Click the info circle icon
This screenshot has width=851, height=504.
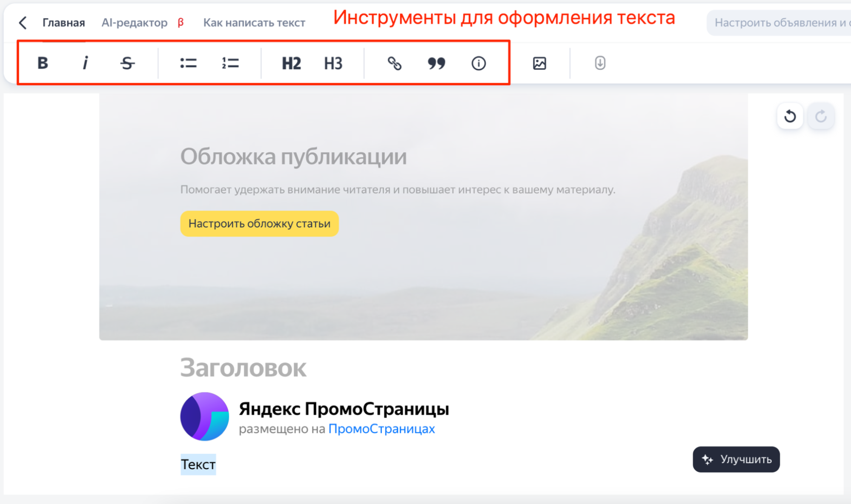click(479, 63)
